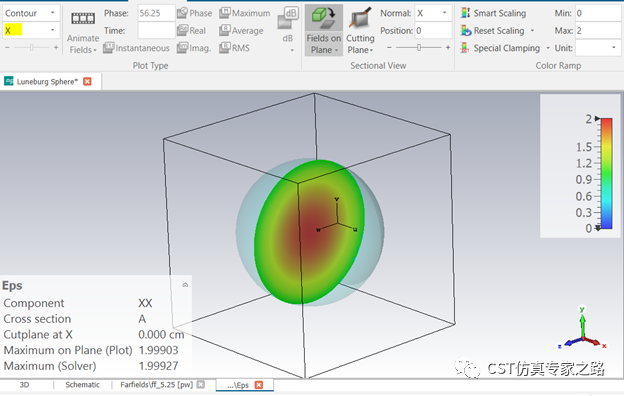
Task: Activate the Cutting Plane tool icon
Action: click(359, 19)
